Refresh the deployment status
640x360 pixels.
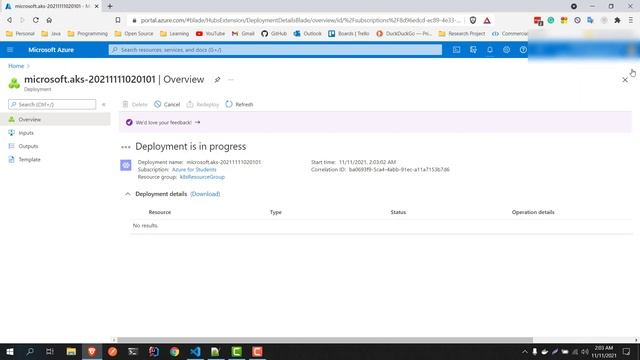coord(239,104)
